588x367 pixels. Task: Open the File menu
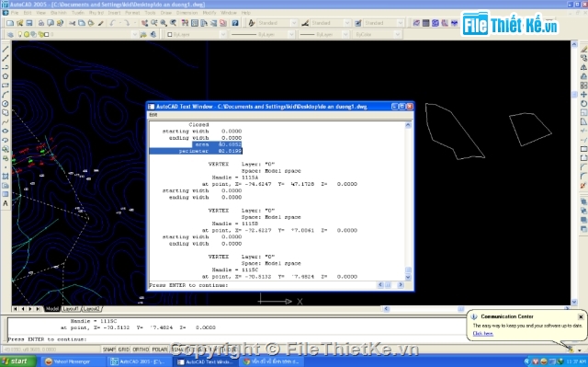15,13
